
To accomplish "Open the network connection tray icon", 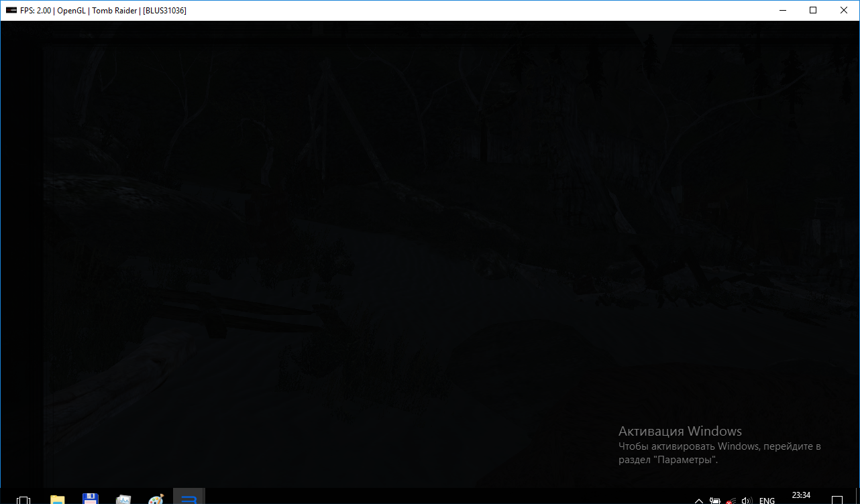I will tap(731, 500).
